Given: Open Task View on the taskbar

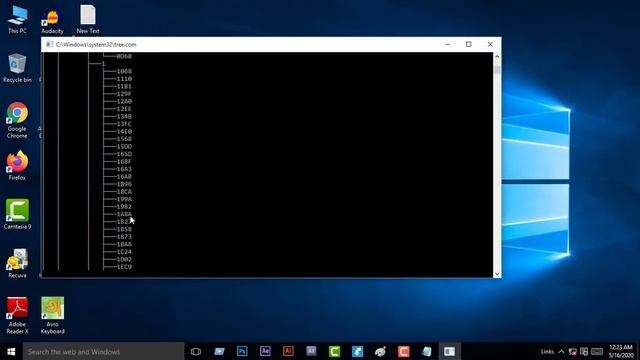Looking at the screenshot, I should click(196, 351).
